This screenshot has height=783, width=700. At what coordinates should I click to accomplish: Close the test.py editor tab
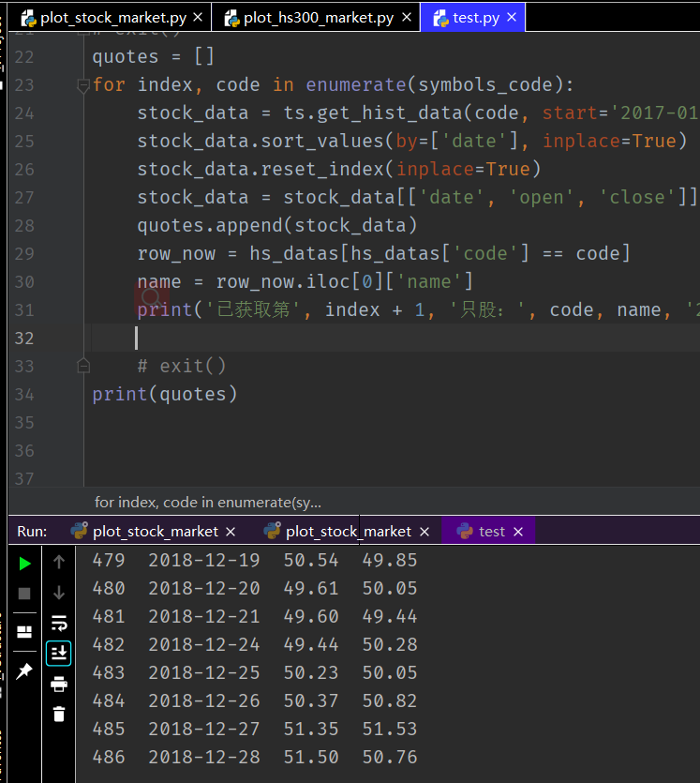pyautogui.click(x=512, y=18)
